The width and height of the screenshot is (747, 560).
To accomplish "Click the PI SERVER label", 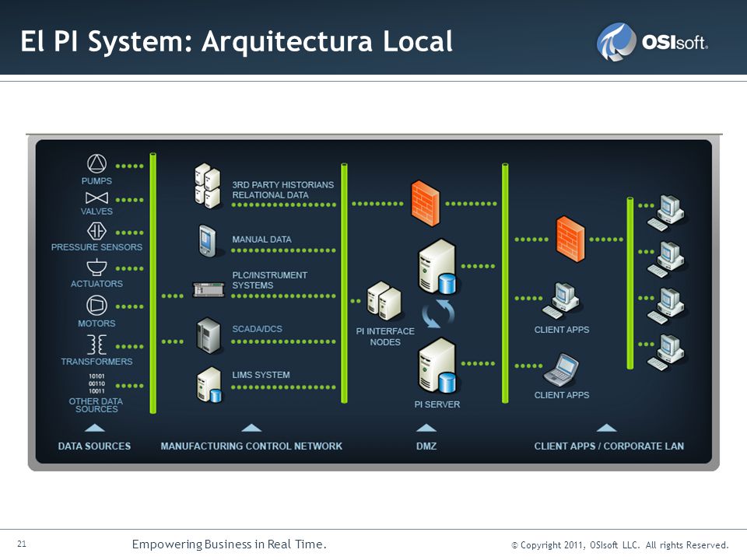I will point(437,404).
